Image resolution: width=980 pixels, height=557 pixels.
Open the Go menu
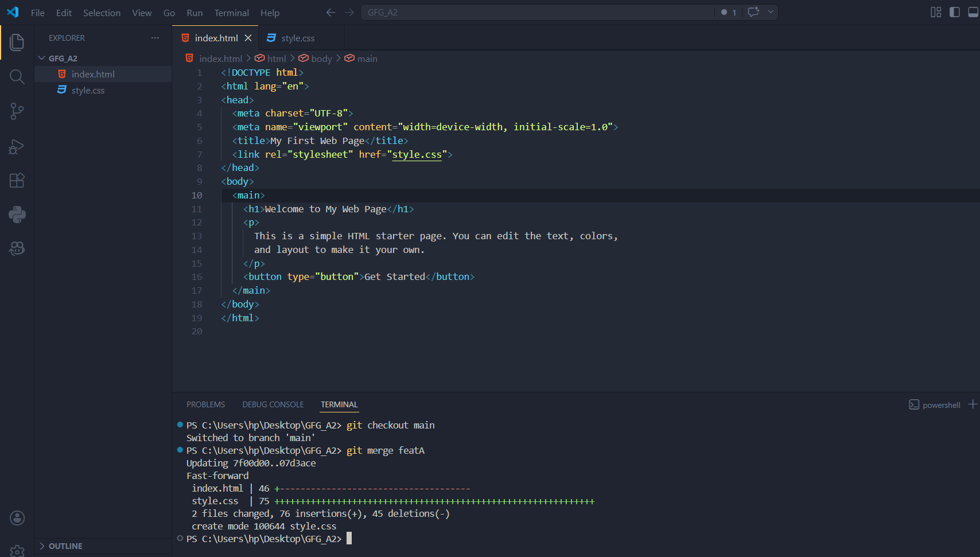click(169, 13)
